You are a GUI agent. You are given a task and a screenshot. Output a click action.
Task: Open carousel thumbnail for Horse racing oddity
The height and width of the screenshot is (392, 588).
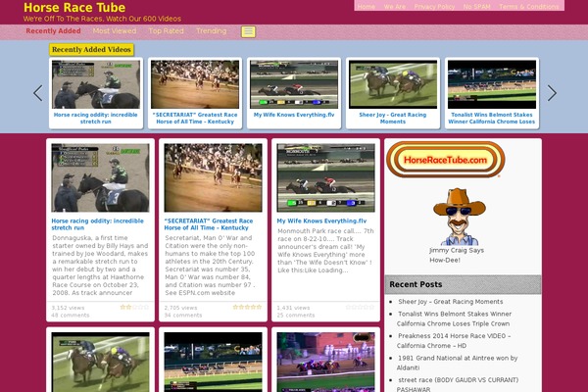tap(96, 84)
